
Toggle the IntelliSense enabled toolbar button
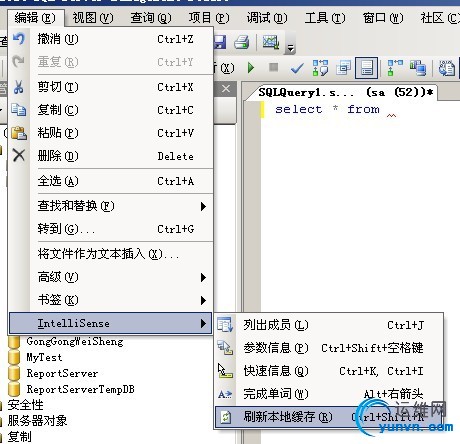tap(366, 68)
